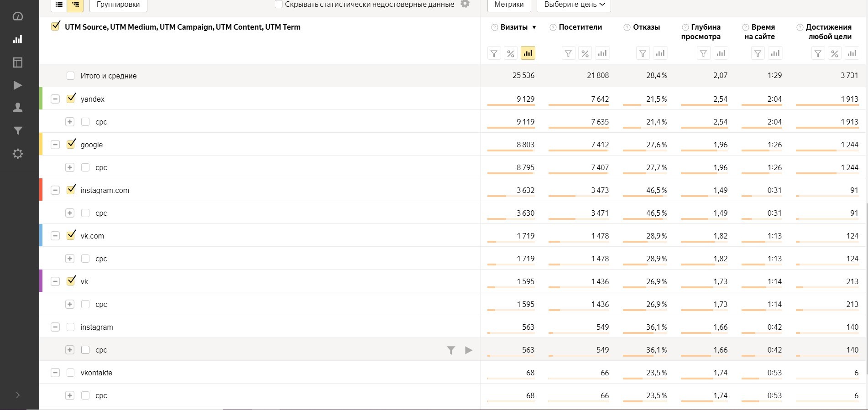Filter by Посетители column funnel icon

568,53
